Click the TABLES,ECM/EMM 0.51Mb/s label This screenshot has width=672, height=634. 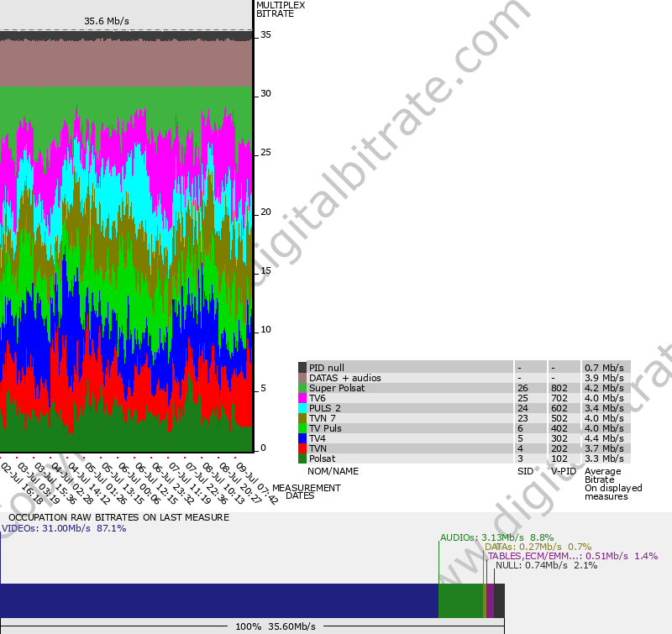click(573, 556)
